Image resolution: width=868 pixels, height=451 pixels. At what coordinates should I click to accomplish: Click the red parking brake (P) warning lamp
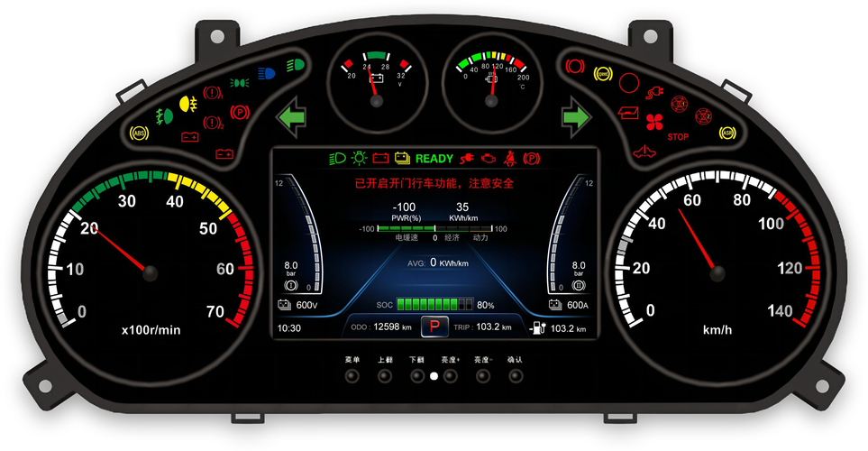tap(240, 113)
